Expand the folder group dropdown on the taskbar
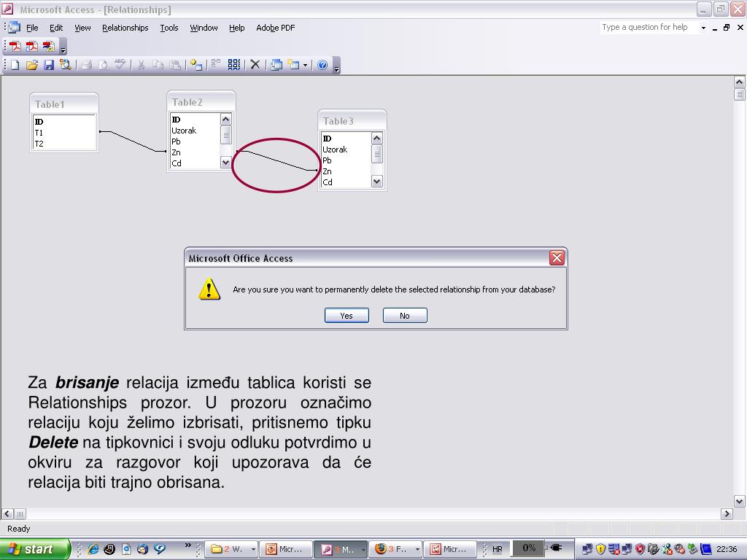The image size is (747, 560). 253,550
